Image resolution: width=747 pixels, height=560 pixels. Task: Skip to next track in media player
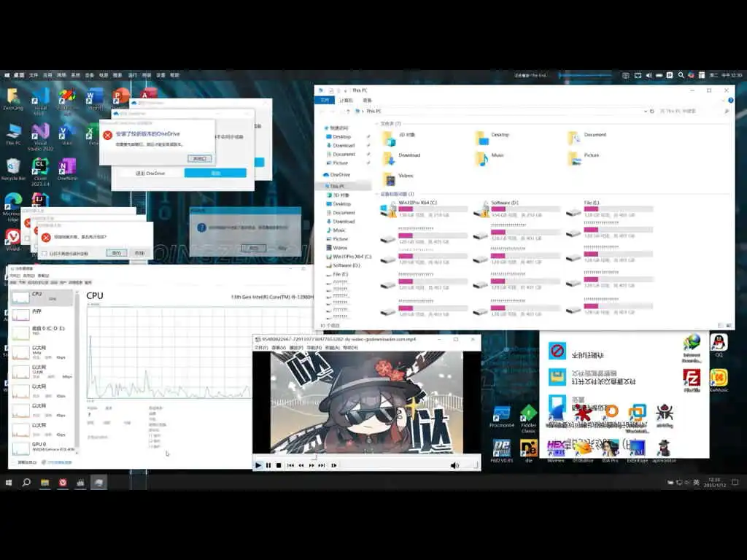tap(322, 465)
